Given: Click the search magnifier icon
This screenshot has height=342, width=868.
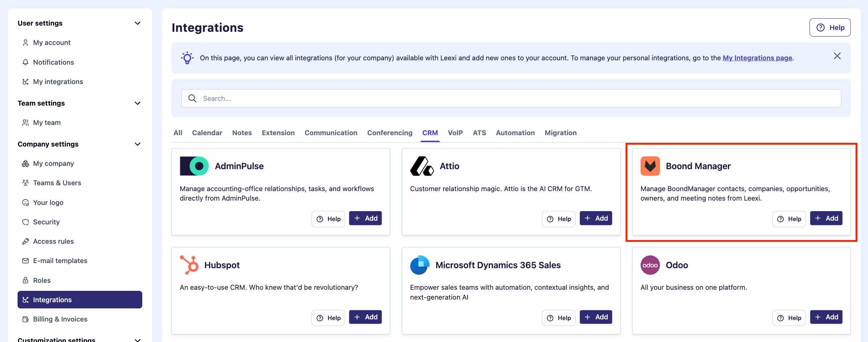Looking at the screenshot, I should tap(192, 98).
